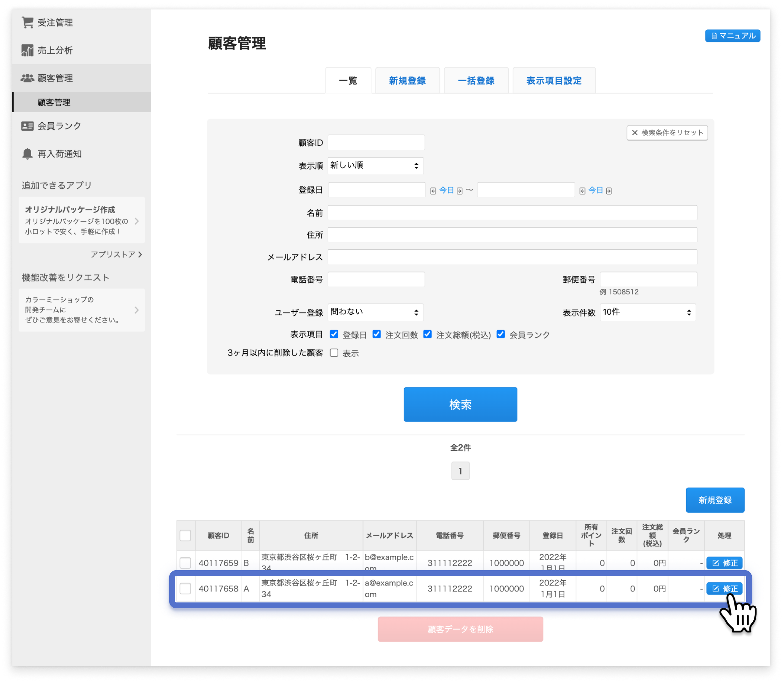The height and width of the screenshot is (682, 784).
Task: Click the X icon in 検索条件をリセット
Action: pyautogui.click(x=634, y=133)
